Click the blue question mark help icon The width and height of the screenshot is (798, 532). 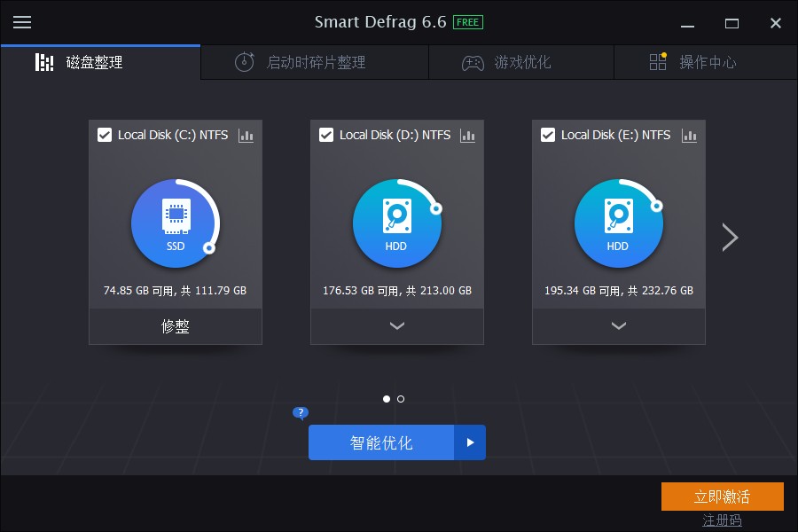click(x=301, y=413)
